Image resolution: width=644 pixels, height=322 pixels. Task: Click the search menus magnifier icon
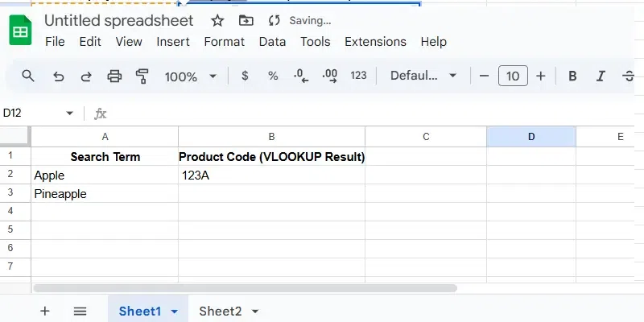tap(28, 76)
